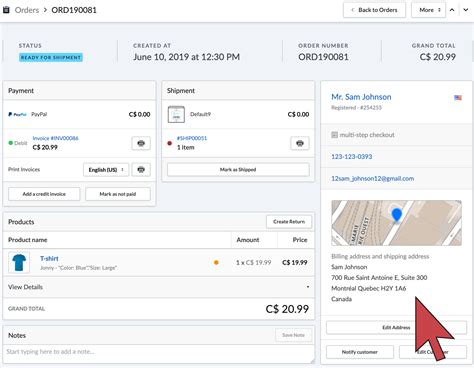Click Mark as Shipped button
Viewport: 474px width, 368px height.
[238, 170]
